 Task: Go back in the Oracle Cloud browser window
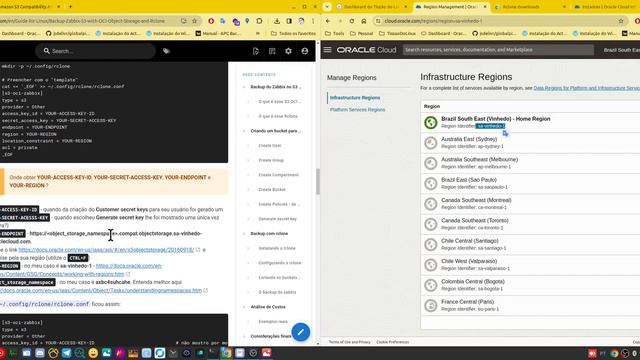[328, 21]
